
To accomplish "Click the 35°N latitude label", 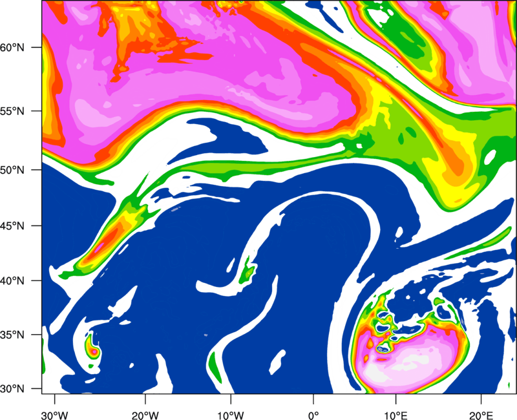I will click(12, 335).
